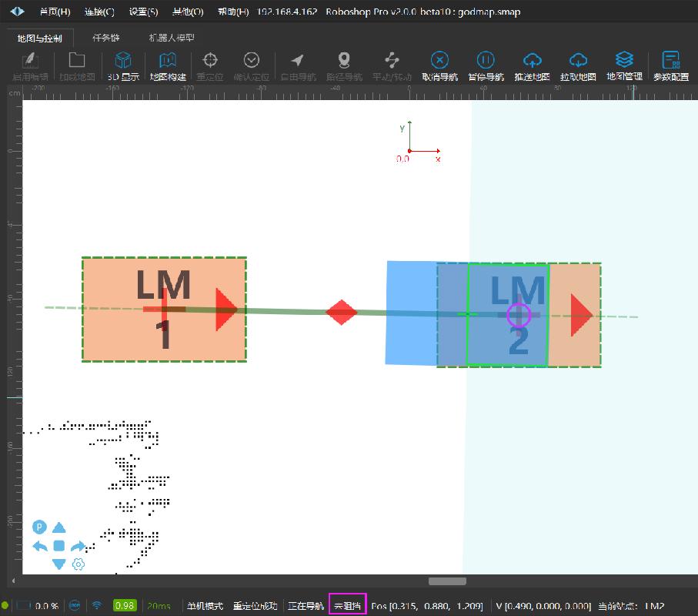Screen dimensions: 698x616
Task: Open the control pad gear settings
Action: (78, 564)
